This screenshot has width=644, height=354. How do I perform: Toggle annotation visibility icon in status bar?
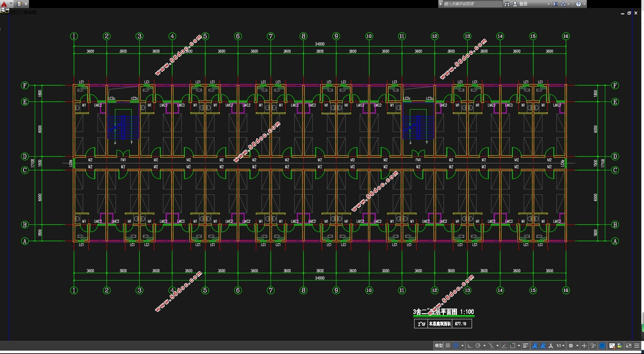click(535, 346)
